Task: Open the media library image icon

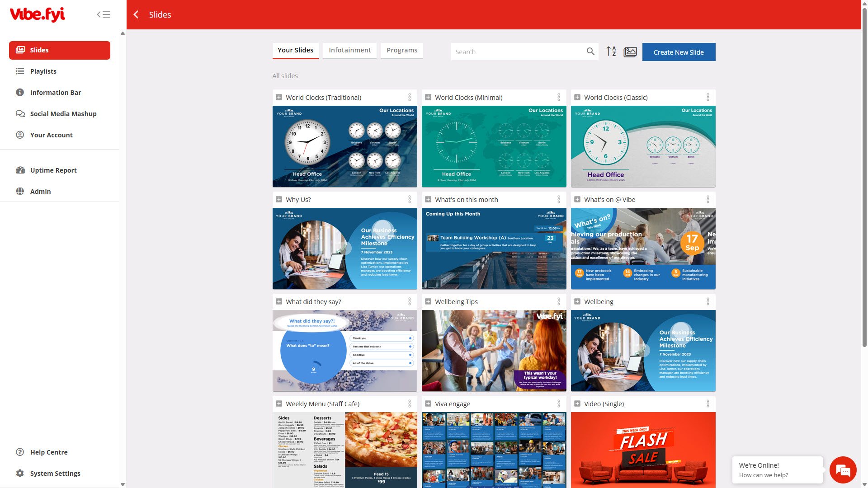Action: point(630,52)
